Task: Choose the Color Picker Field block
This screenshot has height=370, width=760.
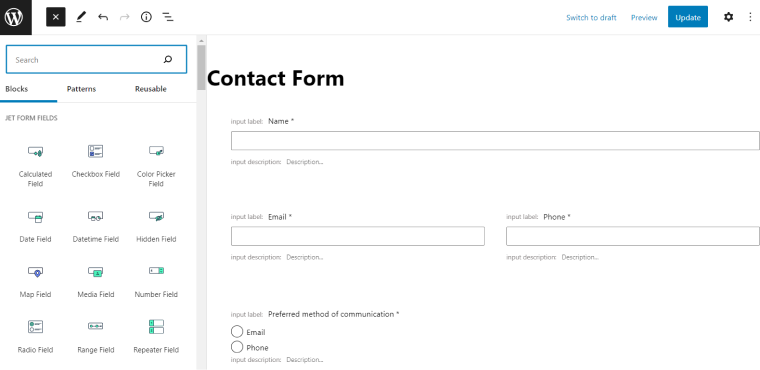Action: click(x=156, y=166)
